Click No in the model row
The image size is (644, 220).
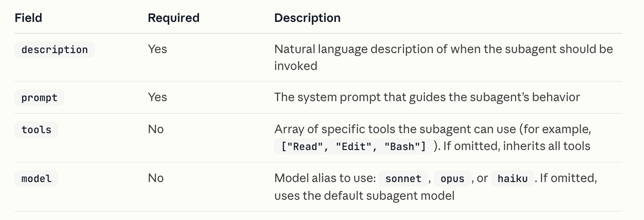coord(156,178)
